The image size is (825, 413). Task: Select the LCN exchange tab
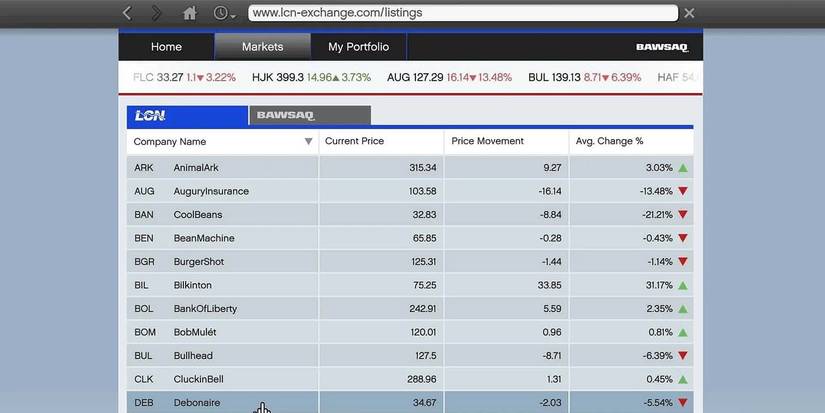tap(187, 115)
